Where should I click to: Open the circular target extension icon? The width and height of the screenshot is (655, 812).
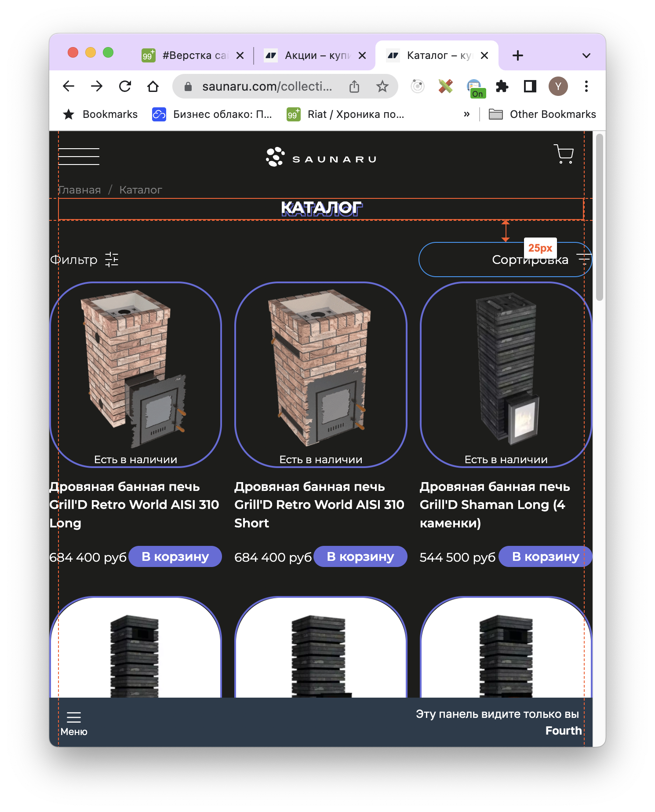pyautogui.click(x=418, y=86)
